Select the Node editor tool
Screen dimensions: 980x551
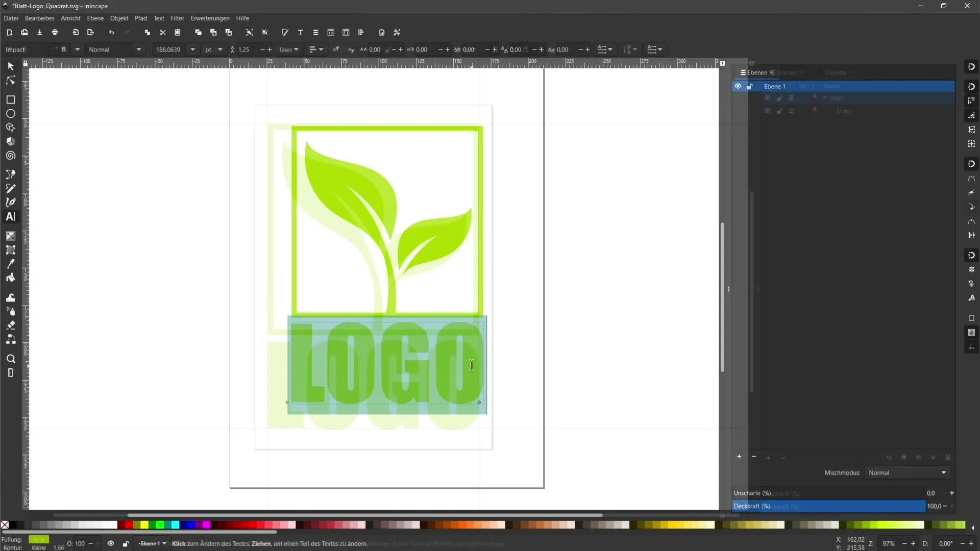tap(10, 80)
